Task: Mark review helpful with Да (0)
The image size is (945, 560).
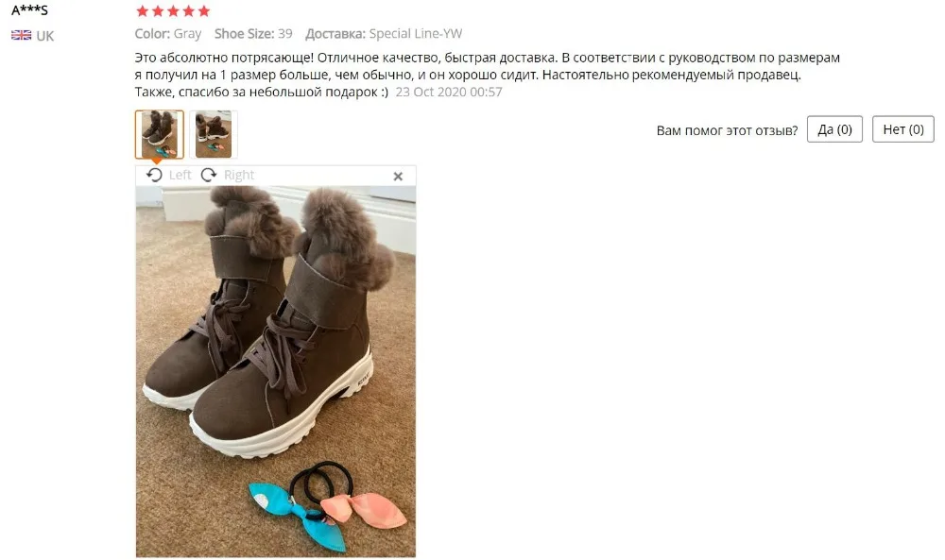Action: [834, 129]
